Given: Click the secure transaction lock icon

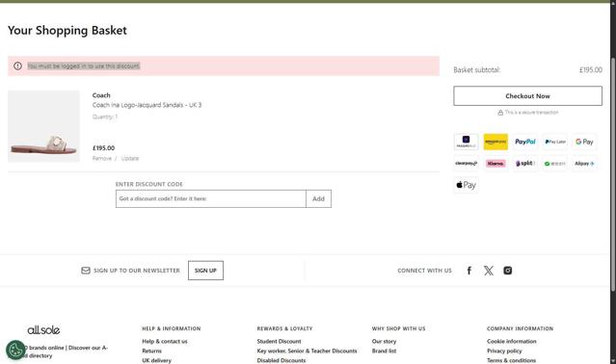Looking at the screenshot, I should pos(500,113).
